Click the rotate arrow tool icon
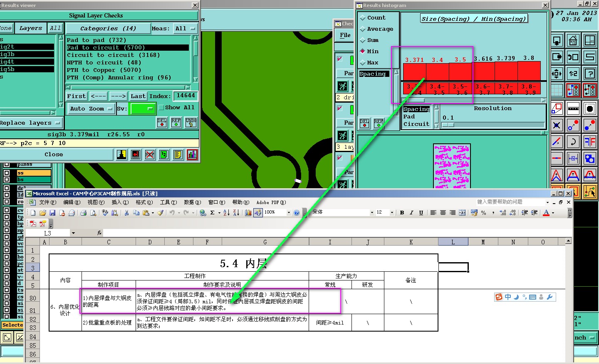Image resolution: width=599 pixels, height=364 pixels. [x=573, y=142]
